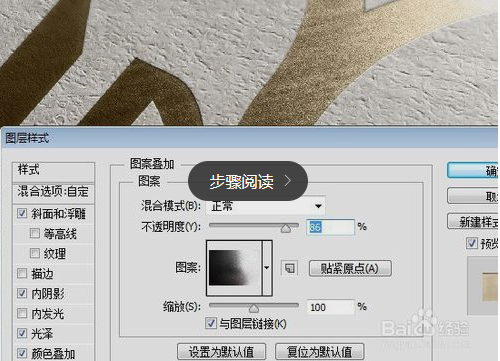Screen dimensions: 500x361
Task: Click the style preview swatch
Action: [x=490, y=287]
